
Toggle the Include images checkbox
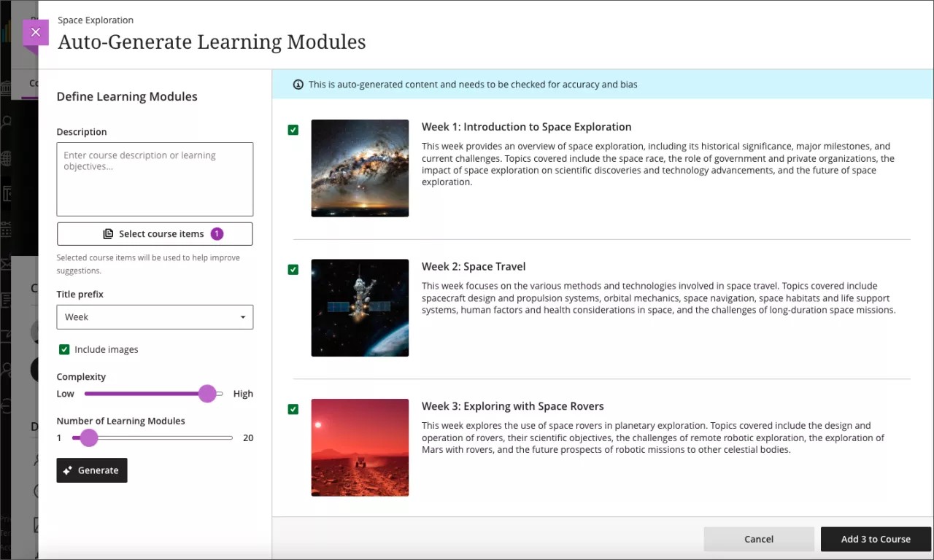63,349
